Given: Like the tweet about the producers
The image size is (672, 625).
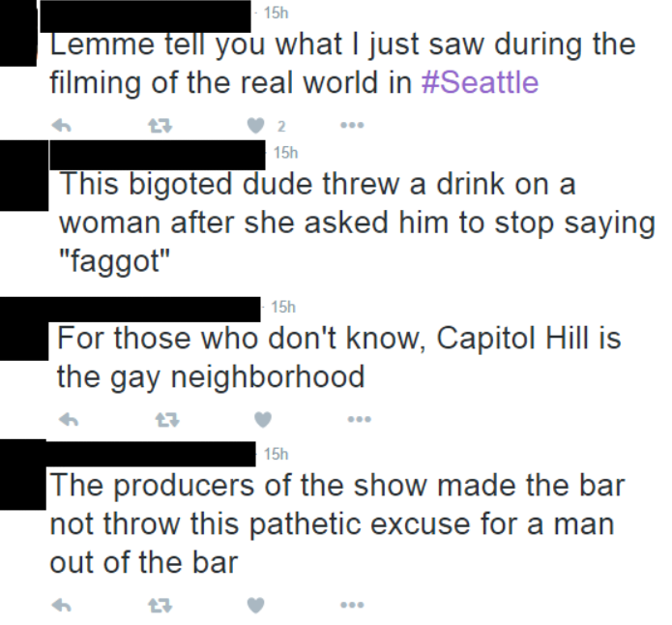Looking at the screenshot, I should (256, 606).
